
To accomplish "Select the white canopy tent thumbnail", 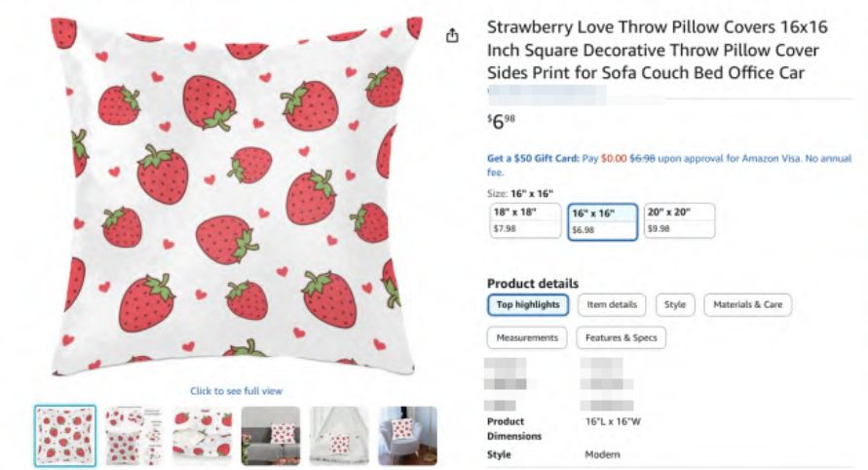I will [339, 436].
